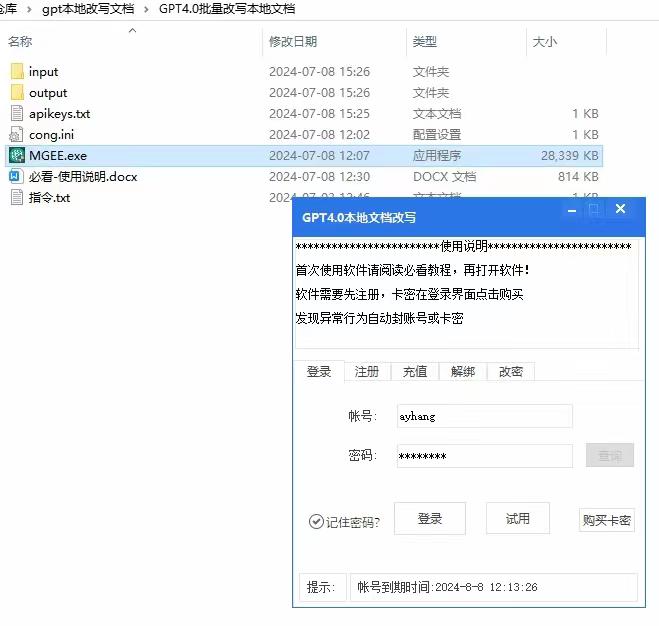The height and width of the screenshot is (626, 659).
Task: Click the MGEE.exe application icon
Action: (x=17, y=156)
